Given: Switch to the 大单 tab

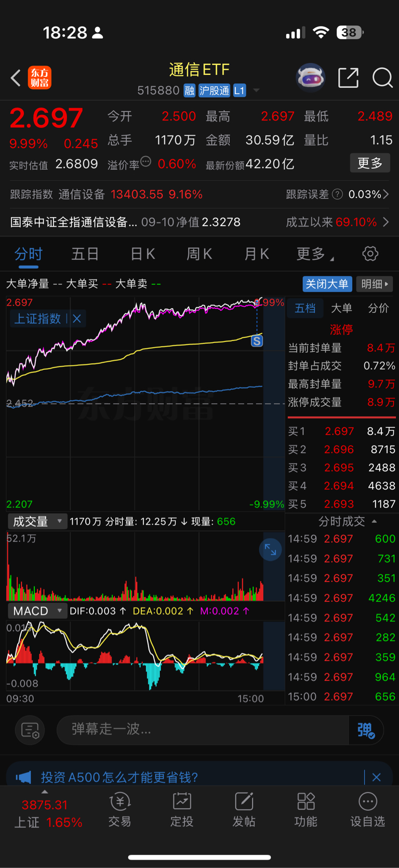Looking at the screenshot, I should 341,308.
